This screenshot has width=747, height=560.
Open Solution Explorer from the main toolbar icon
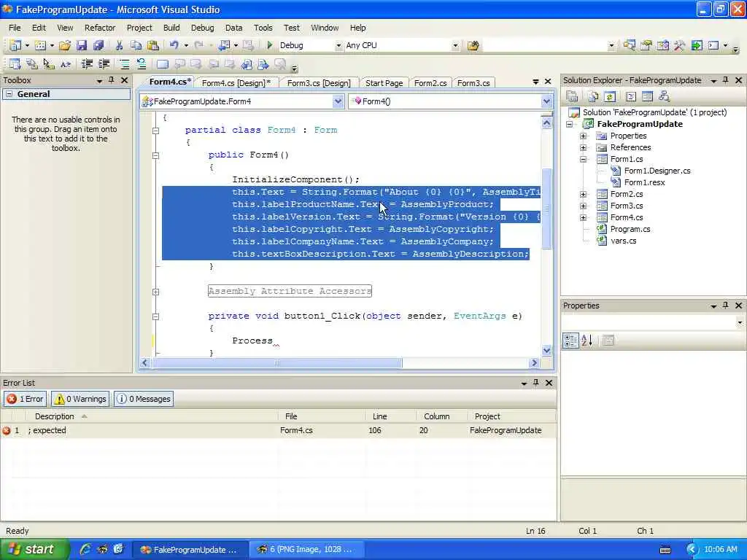[629, 45]
